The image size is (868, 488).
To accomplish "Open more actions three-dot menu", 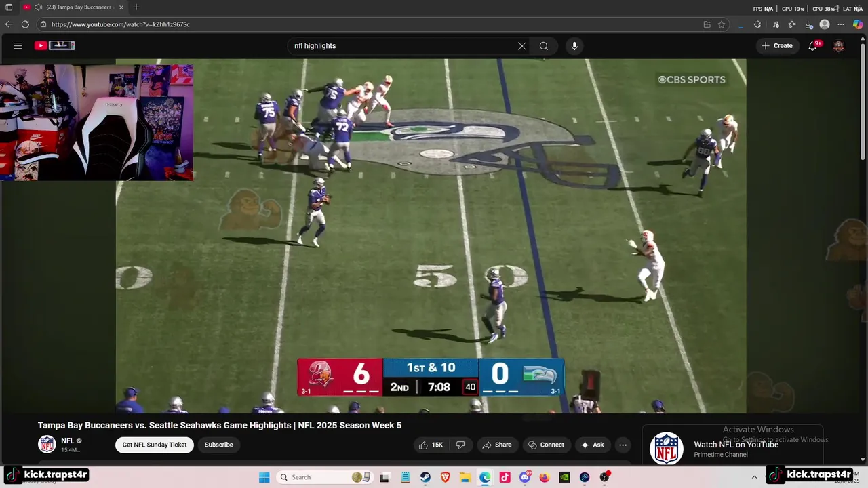I will pos(623,445).
